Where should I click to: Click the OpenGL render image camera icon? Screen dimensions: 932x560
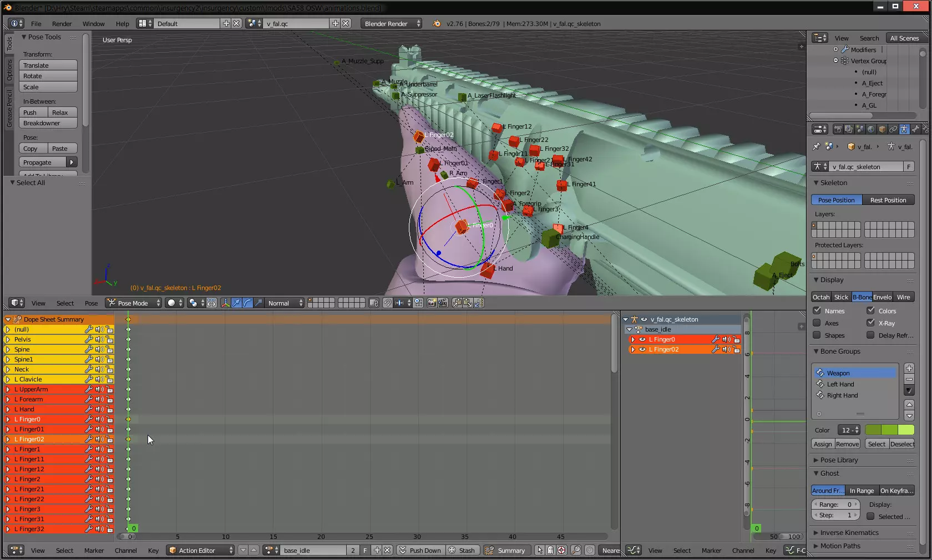point(431,303)
